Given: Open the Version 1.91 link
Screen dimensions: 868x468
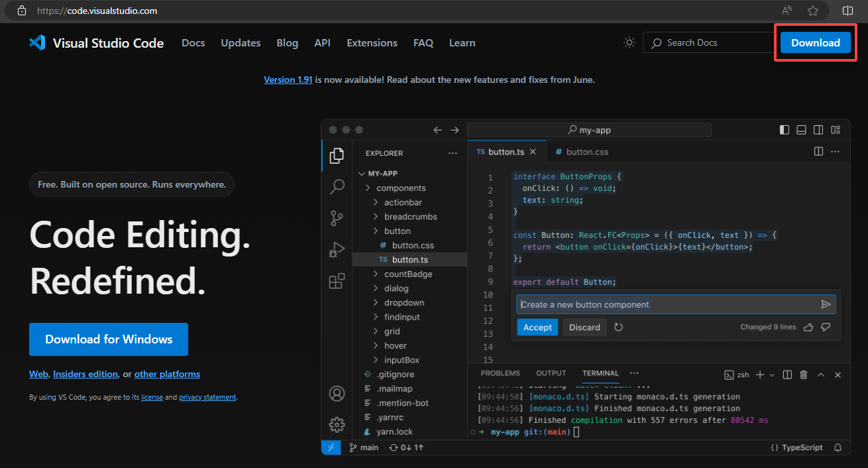Looking at the screenshot, I should [288, 80].
